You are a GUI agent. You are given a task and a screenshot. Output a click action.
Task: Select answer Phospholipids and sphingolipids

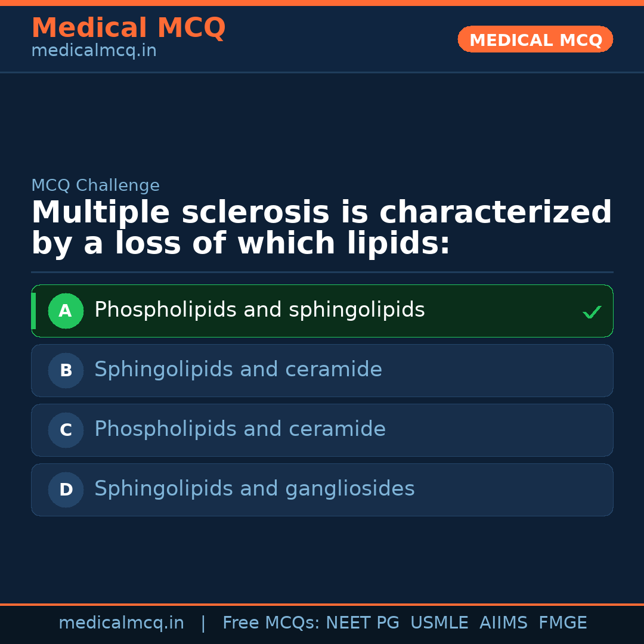click(259, 310)
